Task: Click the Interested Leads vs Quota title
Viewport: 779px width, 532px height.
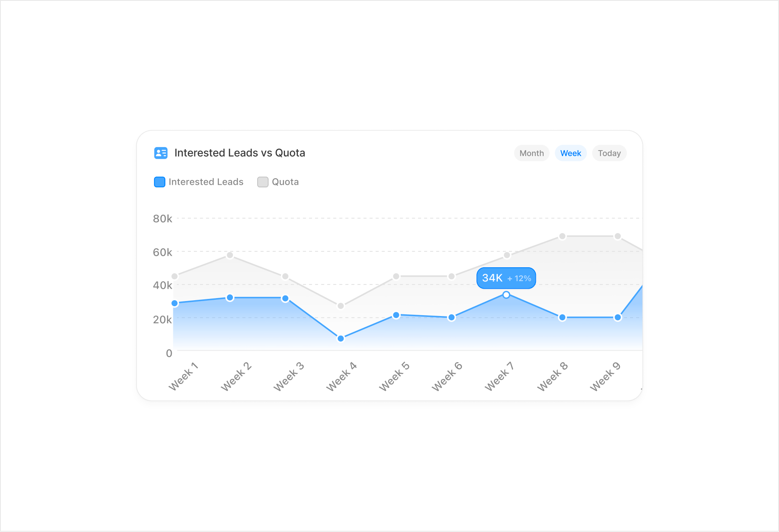Action: click(240, 153)
